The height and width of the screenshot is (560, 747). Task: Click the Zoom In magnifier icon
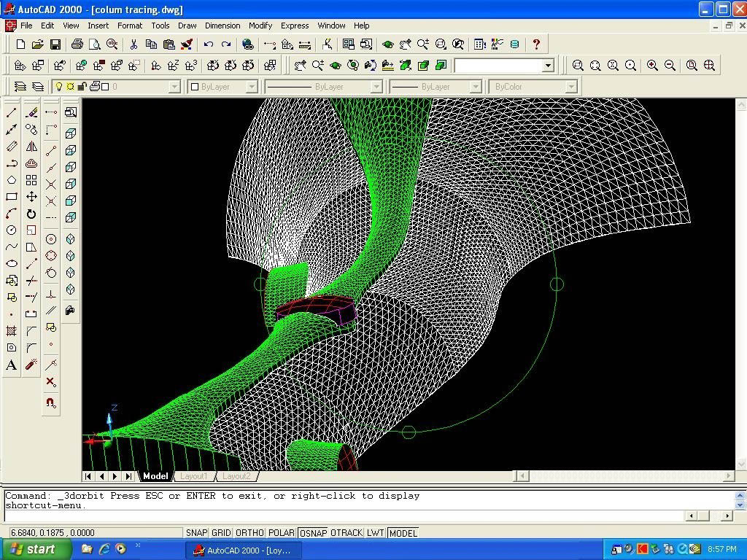[652, 66]
